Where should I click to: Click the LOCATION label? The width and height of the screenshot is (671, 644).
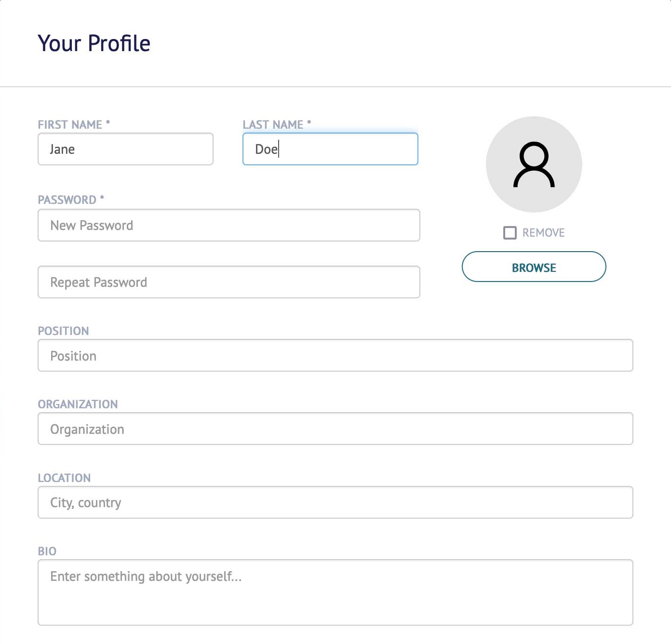(65, 478)
